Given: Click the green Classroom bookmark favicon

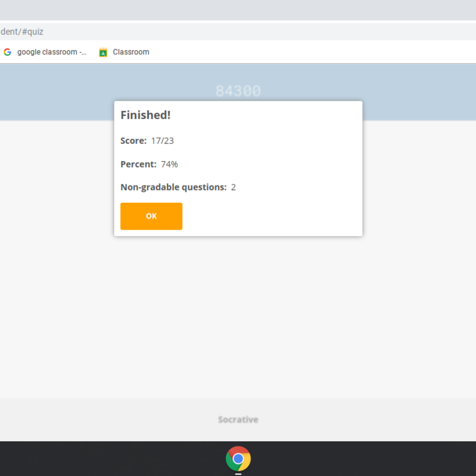Looking at the screenshot, I should 103,52.
